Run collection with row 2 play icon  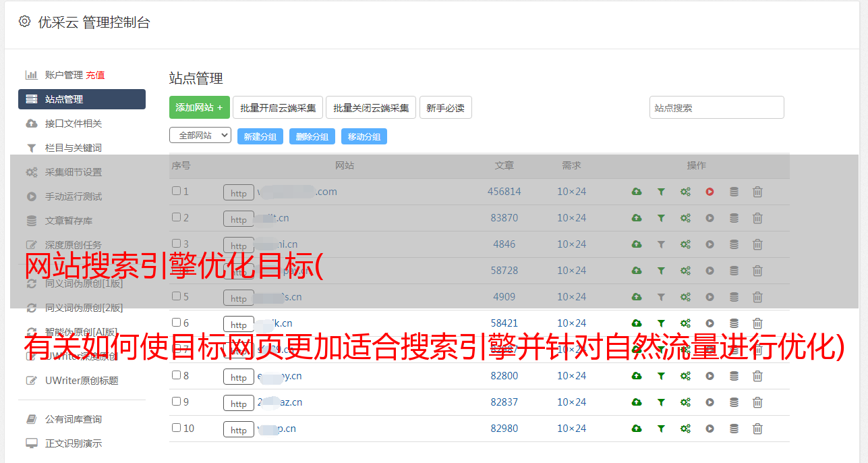tap(710, 218)
